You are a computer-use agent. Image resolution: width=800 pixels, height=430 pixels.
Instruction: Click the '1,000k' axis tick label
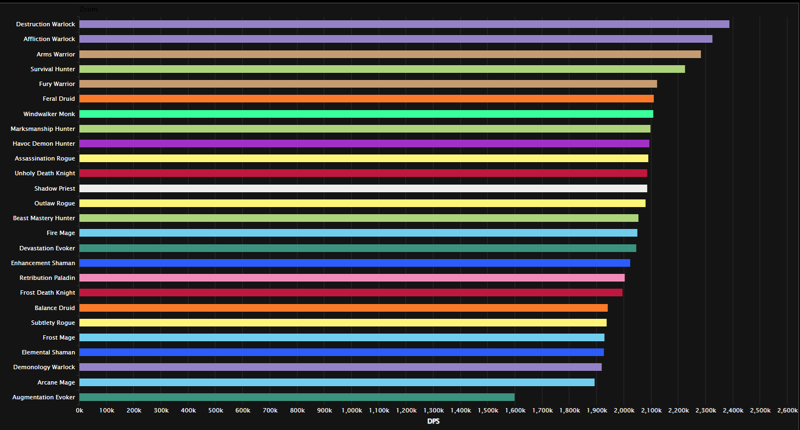pos(352,411)
